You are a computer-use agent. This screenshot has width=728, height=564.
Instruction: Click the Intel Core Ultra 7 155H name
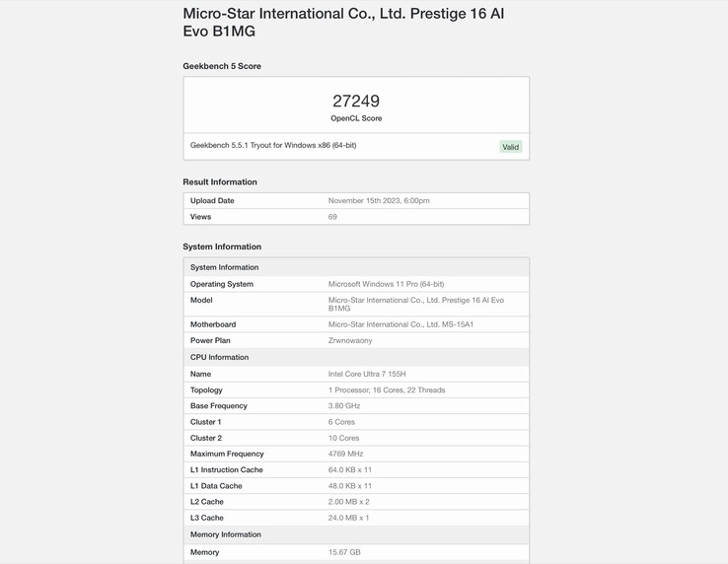(367, 375)
